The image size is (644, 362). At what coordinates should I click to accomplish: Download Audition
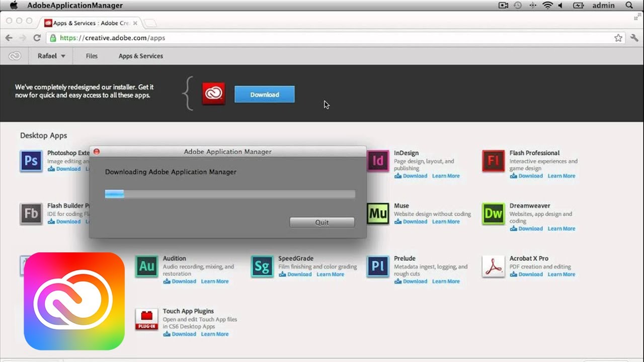click(180, 282)
